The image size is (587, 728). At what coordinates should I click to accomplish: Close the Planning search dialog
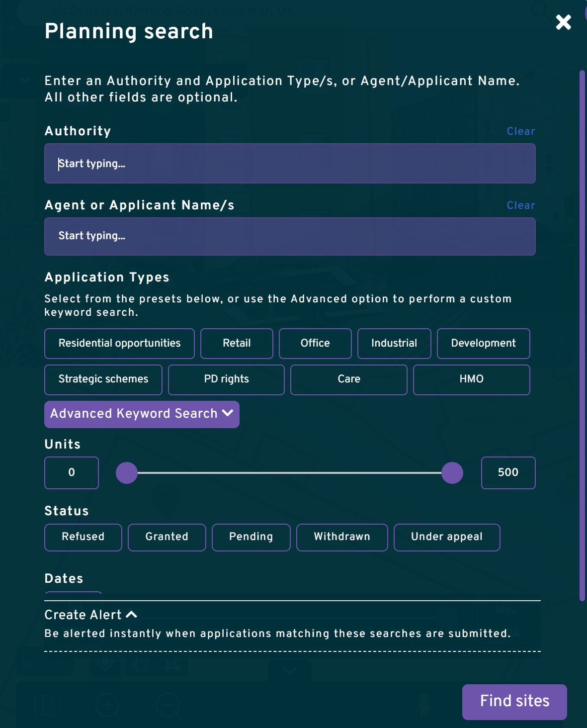563,22
